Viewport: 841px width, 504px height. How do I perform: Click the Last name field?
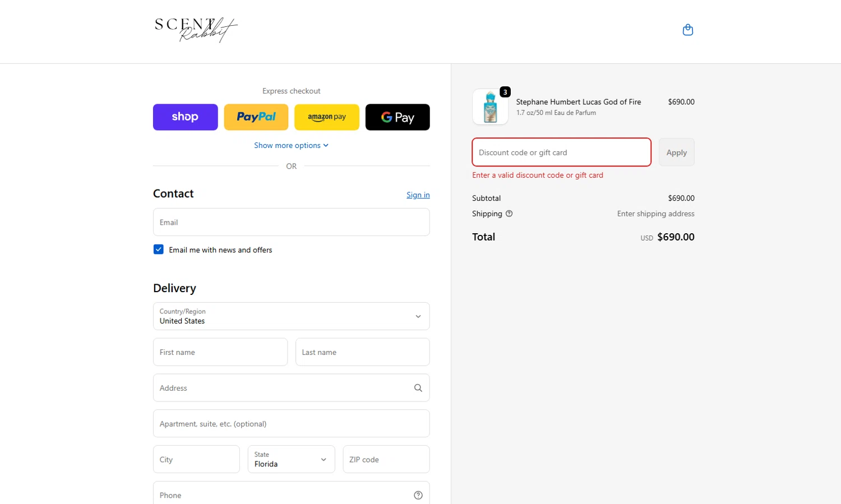(x=363, y=352)
